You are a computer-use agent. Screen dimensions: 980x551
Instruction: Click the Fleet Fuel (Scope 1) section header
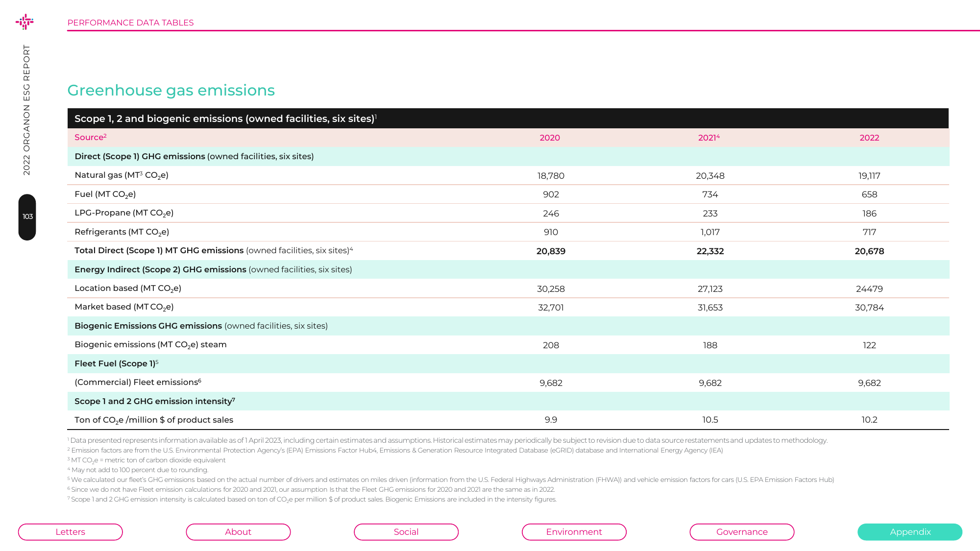click(117, 363)
